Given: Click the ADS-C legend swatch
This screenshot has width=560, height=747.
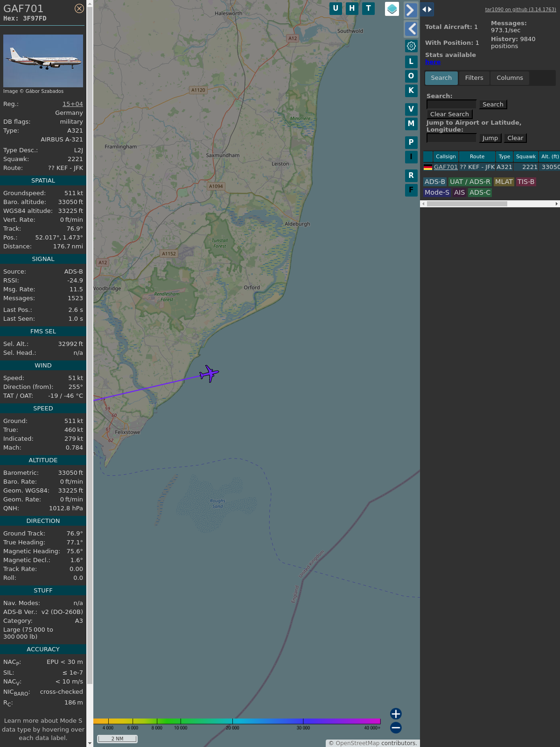Looking at the screenshot, I should [x=480, y=192].
